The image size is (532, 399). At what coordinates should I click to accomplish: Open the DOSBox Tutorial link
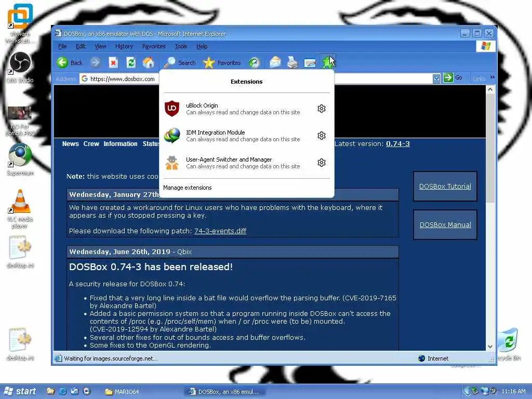[x=445, y=187]
